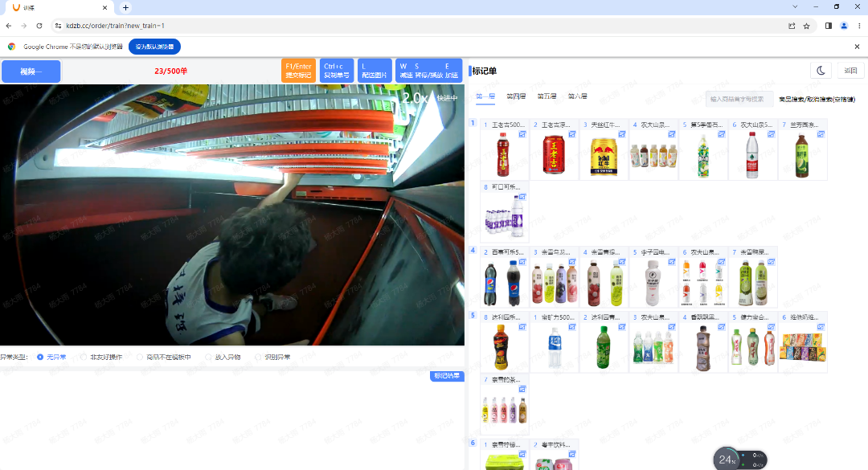Click edit icon on the Red Bull can item
This screenshot has height=470, width=868.
click(622, 134)
